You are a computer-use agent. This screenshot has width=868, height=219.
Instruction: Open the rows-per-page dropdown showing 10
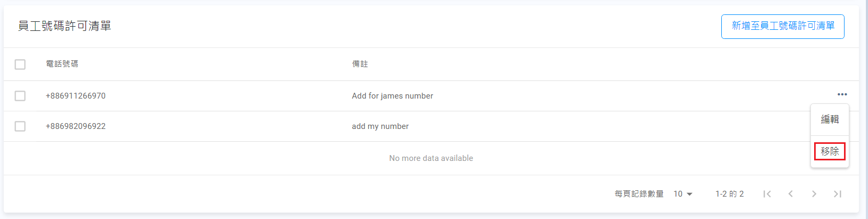point(682,194)
